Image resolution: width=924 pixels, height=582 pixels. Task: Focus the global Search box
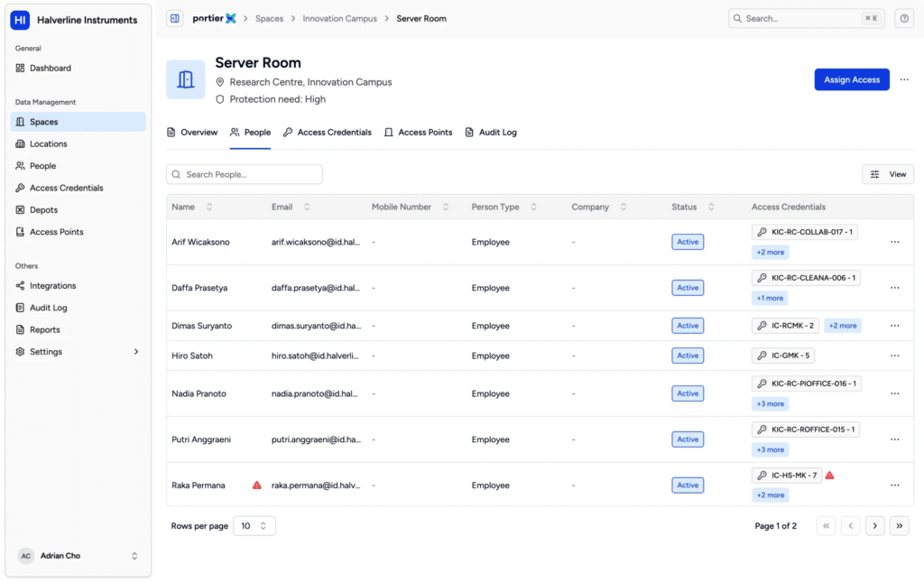(806, 19)
